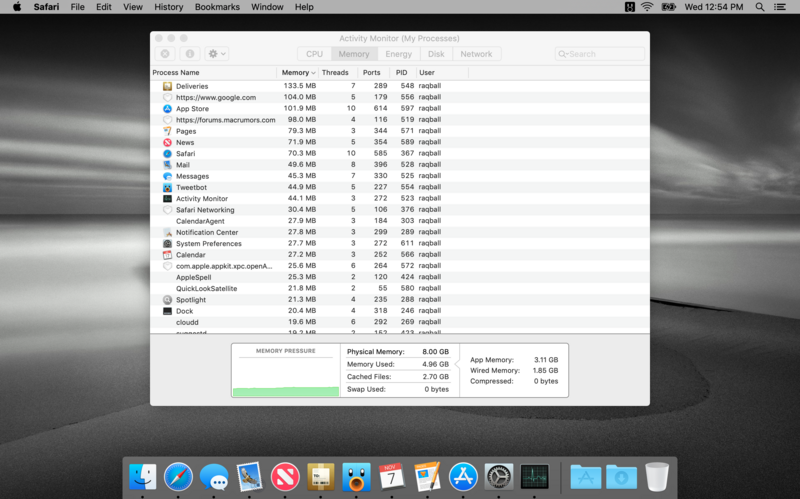Select the CalendarAgent process
Viewport: 800px width, 499px height.
400,220
